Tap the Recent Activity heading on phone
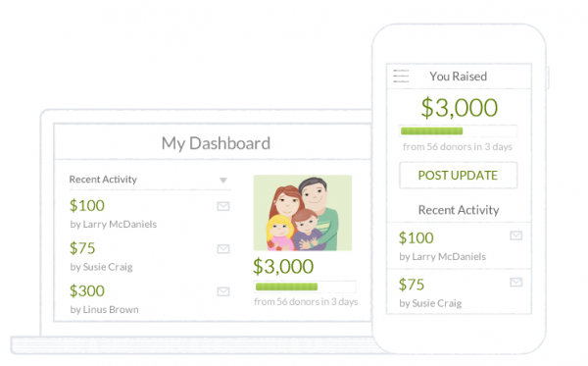This screenshot has height=366, width=588. [459, 210]
